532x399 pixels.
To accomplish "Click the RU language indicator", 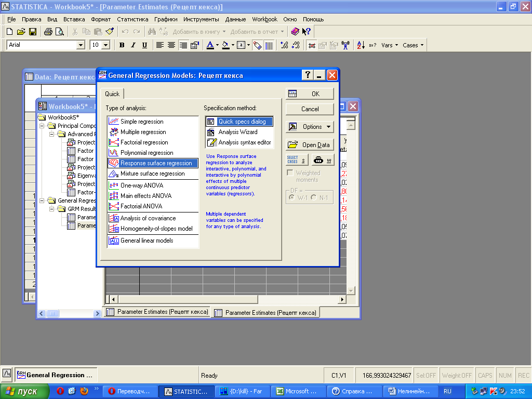I will (447, 392).
